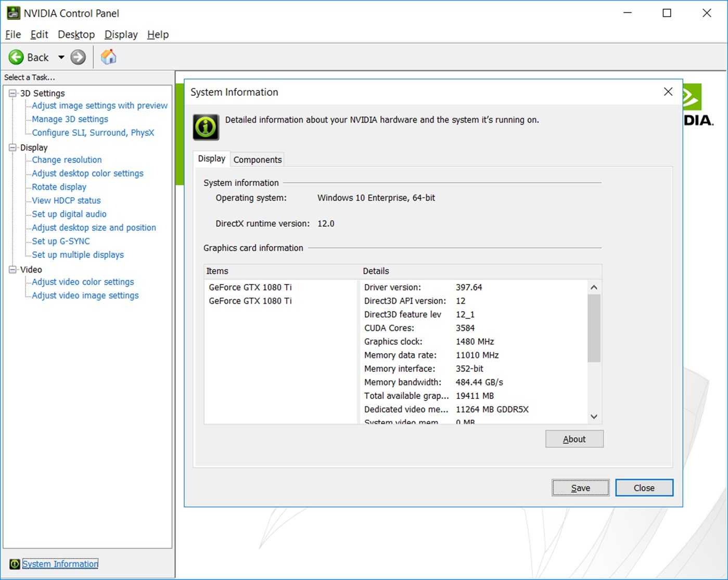Open the NVIDIA Control Panel home icon
The height and width of the screenshot is (580, 728).
[109, 57]
